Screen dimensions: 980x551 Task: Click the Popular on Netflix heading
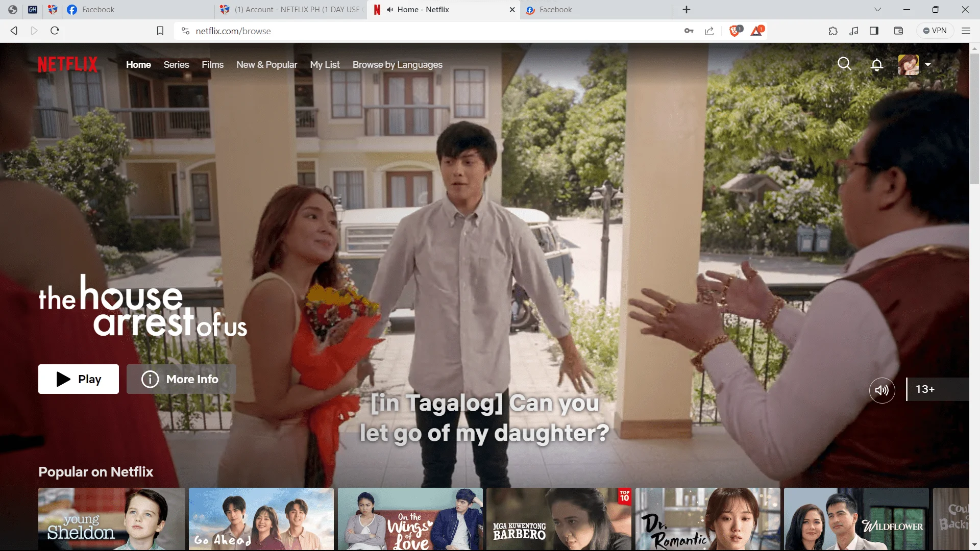[95, 472]
